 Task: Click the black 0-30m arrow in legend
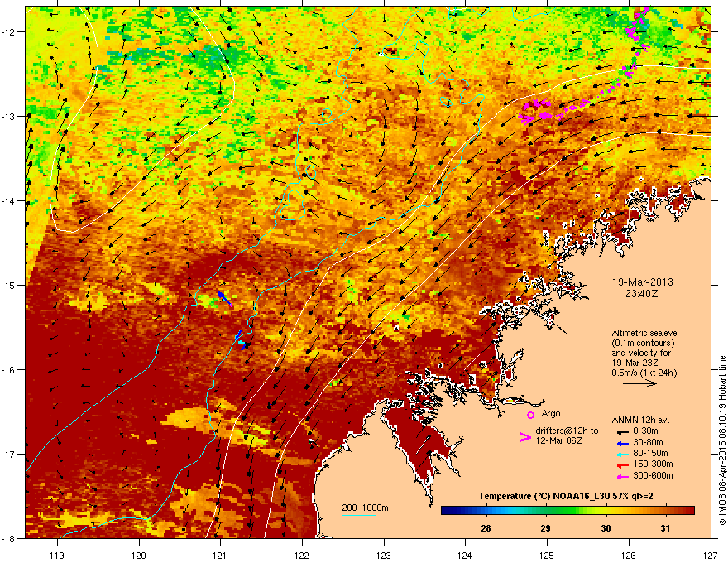point(623,431)
